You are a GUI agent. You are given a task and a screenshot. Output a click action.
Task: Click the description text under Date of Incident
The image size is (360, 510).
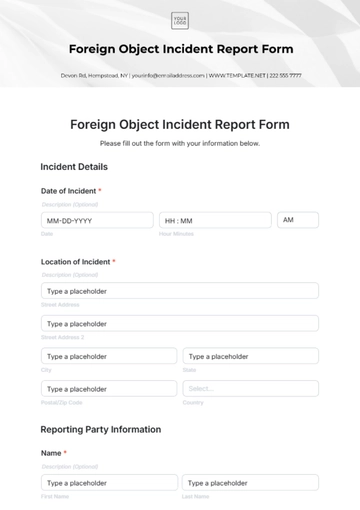[70, 204]
